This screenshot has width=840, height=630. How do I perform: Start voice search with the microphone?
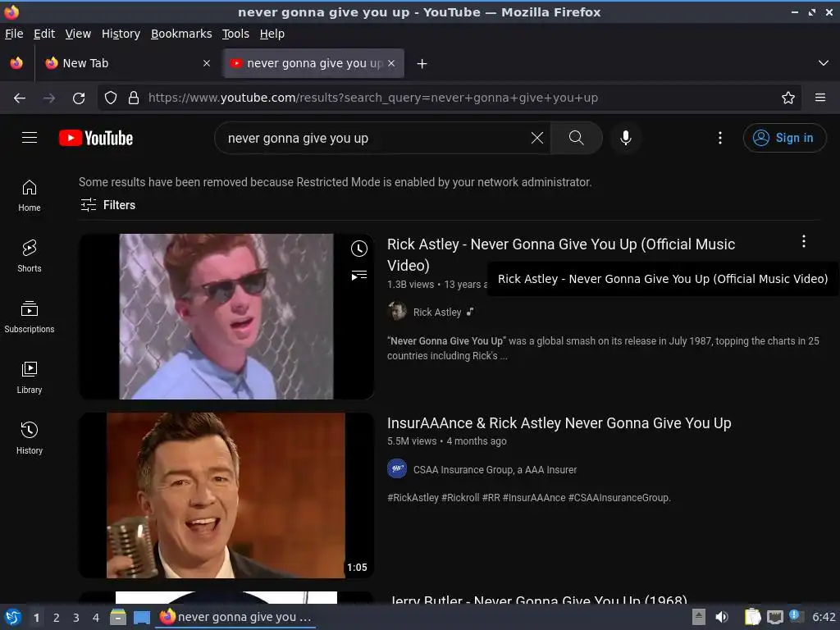point(625,138)
